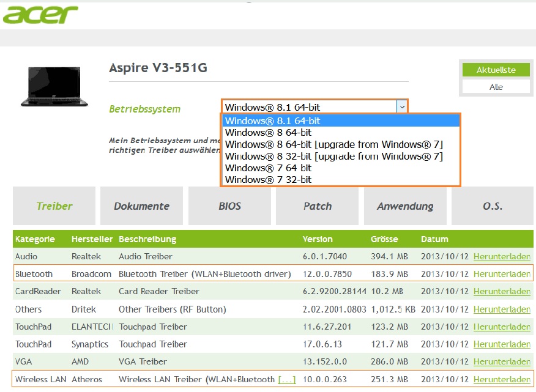Open the BIOS tab

[229, 205]
